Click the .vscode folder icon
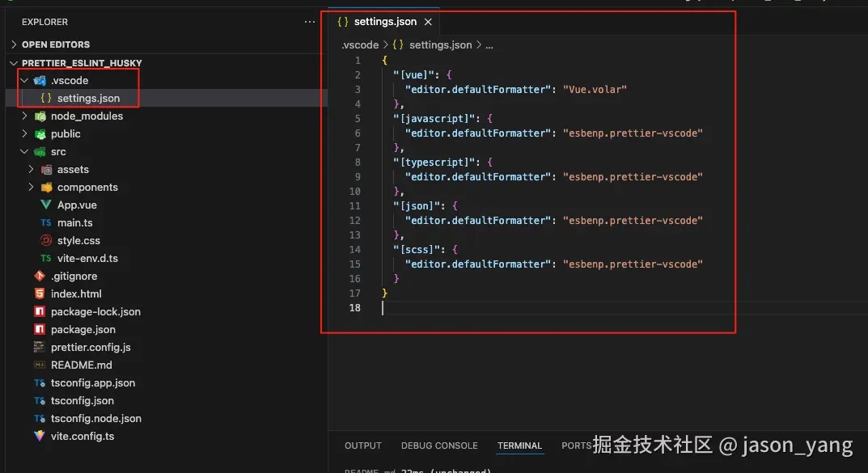This screenshot has height=473, width=868. 40,81
